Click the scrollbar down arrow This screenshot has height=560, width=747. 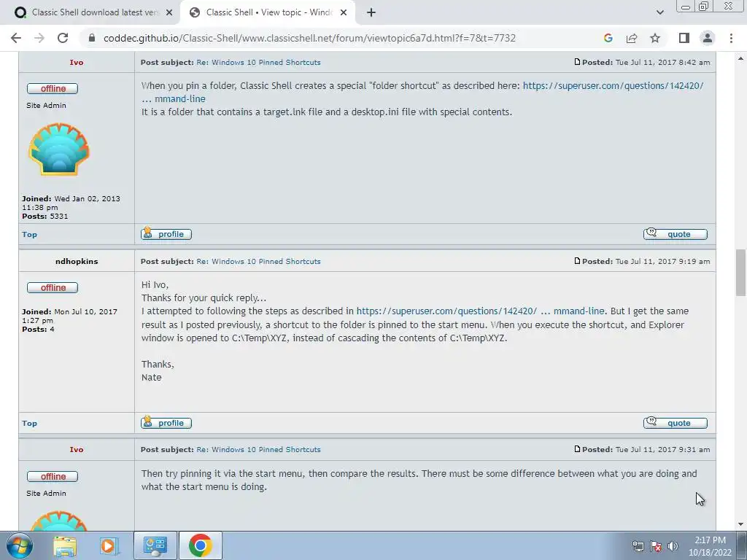(x=740, y=524)
